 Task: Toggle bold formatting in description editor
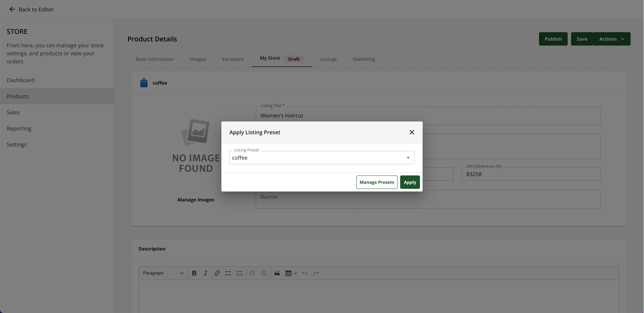194,273
